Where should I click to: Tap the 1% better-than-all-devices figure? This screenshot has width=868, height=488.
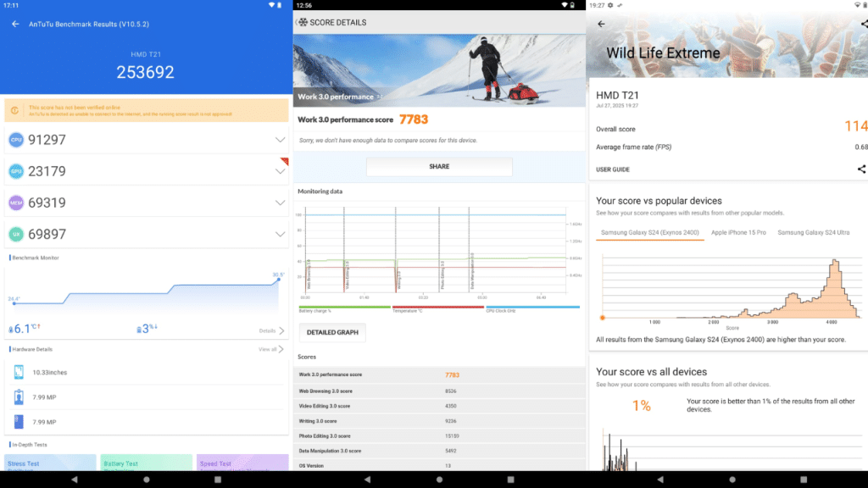coord(641,406)
